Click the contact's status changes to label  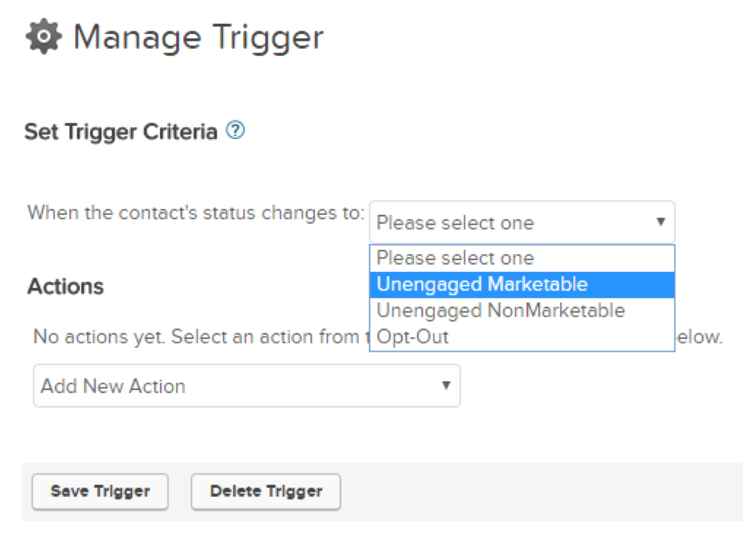[196, 212]
